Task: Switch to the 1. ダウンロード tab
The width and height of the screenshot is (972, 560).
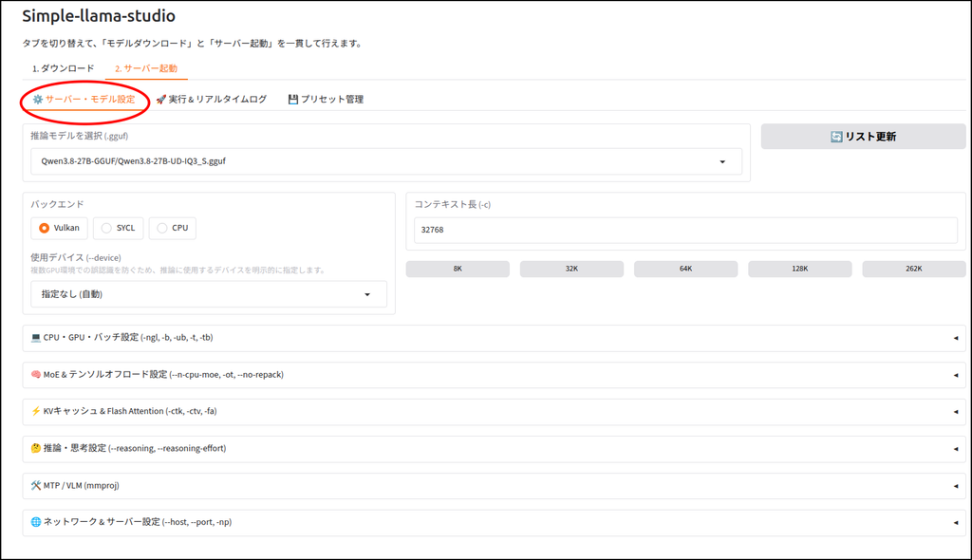Action: pos(64,68)
